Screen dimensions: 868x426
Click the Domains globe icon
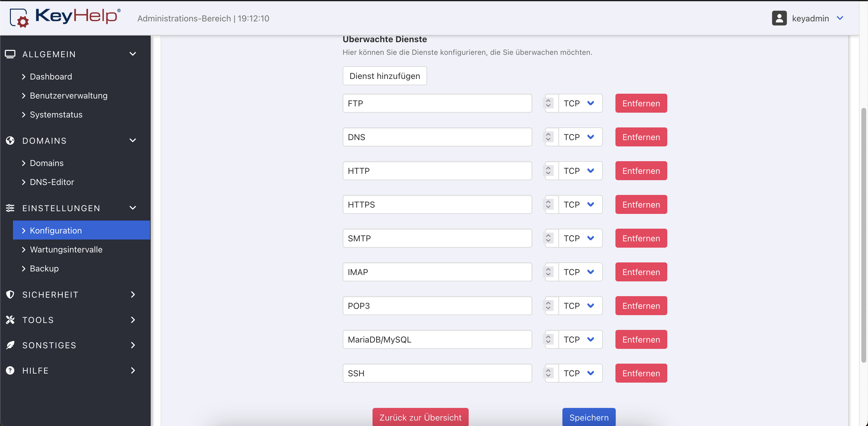10,140
